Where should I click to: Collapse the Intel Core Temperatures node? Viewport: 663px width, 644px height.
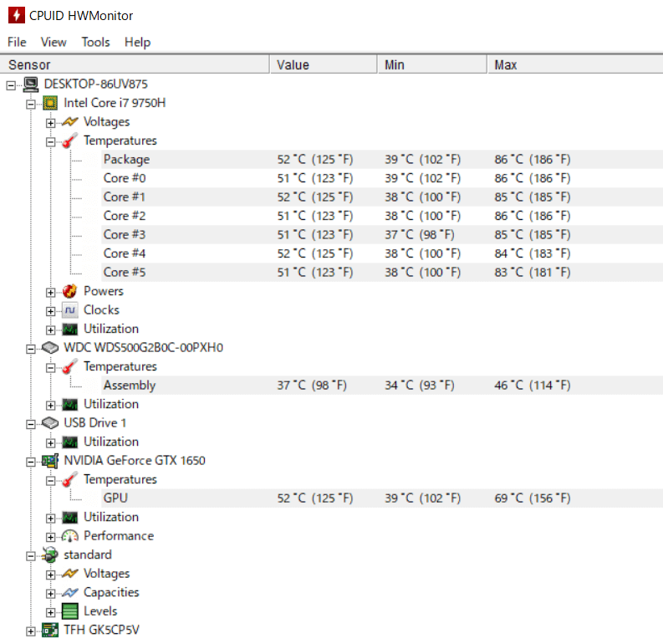coord(50,141)
